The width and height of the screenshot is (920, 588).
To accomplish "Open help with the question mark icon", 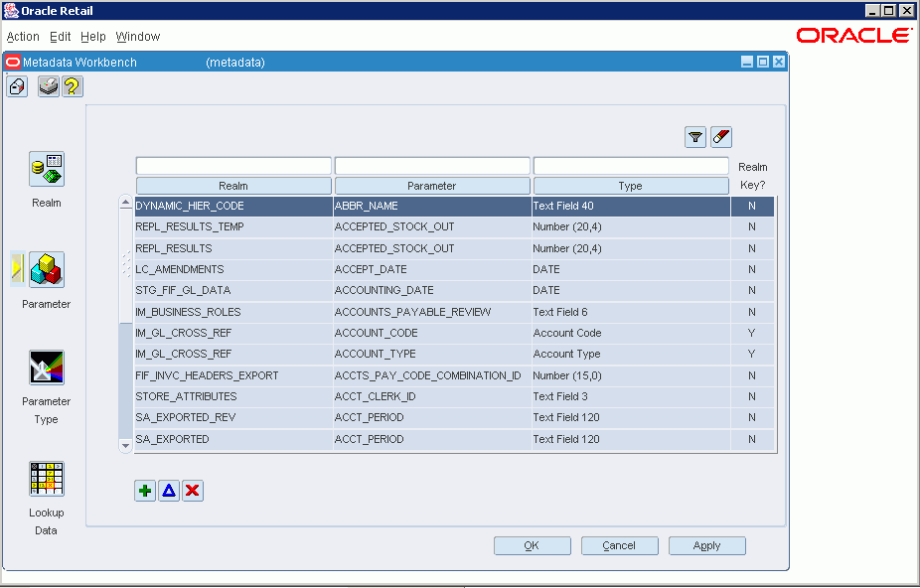I will pyautogui.click(x=73, y=86).
